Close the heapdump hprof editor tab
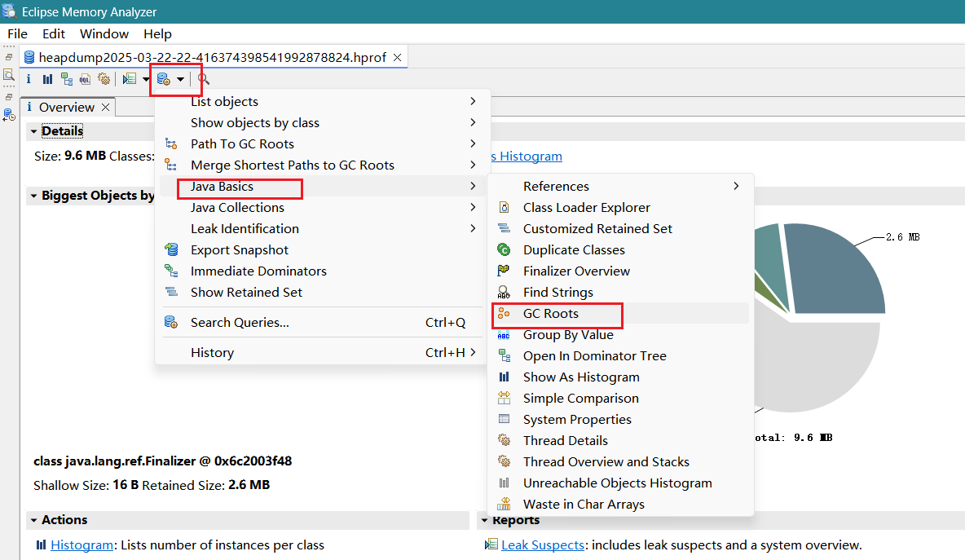 pyautogui.click(x=398, y=57)
